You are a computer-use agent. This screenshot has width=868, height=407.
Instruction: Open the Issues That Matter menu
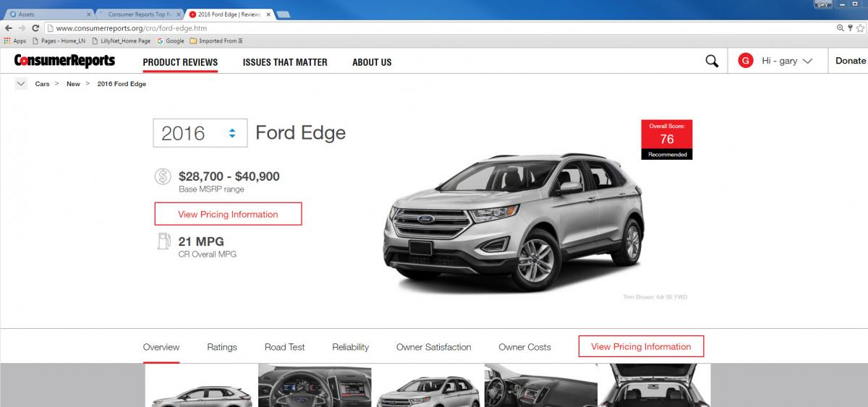pyautogui.click(x=285, y=62)
